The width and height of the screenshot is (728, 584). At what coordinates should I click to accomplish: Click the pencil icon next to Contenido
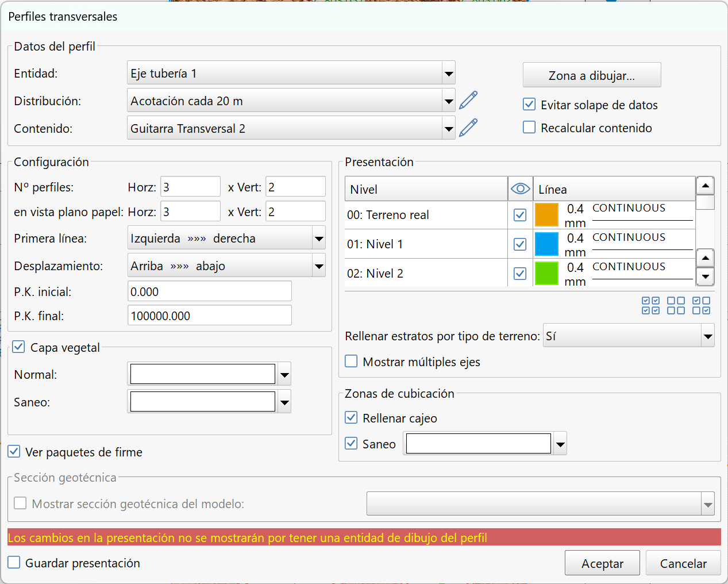(468, 128)
